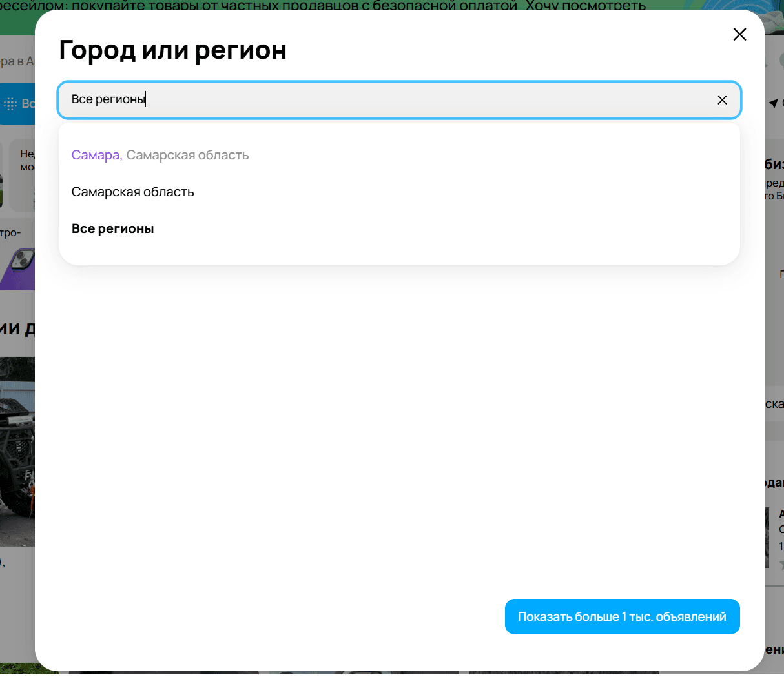
Task: Click the 'Хочу посмотреть' banner link
Action: pyautogui.click(x=586, y=6)
